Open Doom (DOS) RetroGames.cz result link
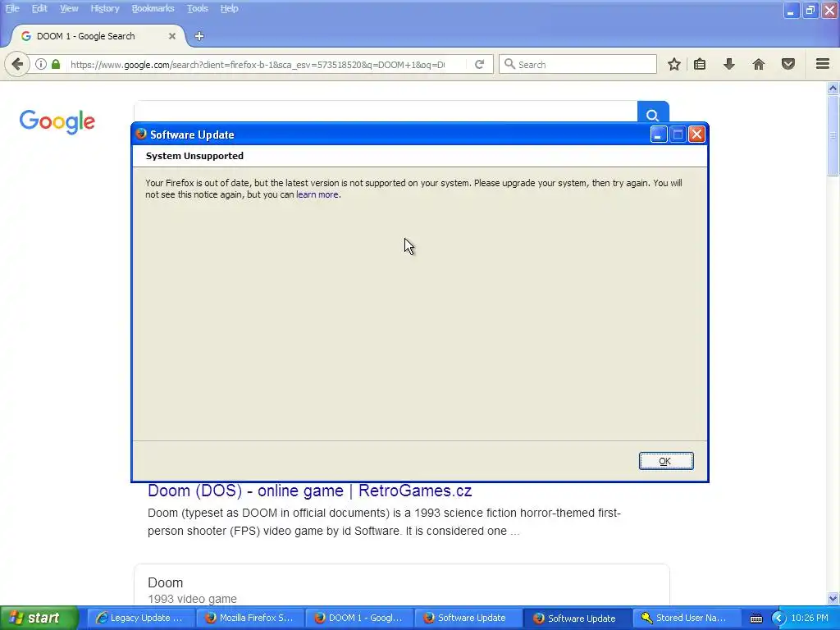 point(309,491)
